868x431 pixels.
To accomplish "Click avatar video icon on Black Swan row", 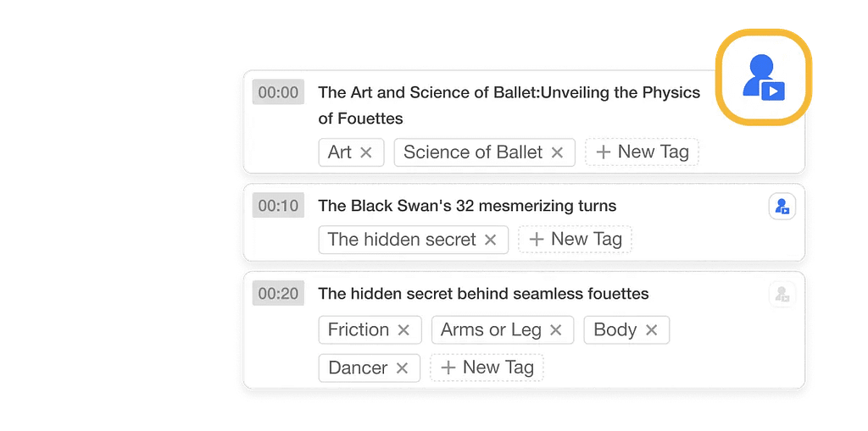I will tap(782, 207).
